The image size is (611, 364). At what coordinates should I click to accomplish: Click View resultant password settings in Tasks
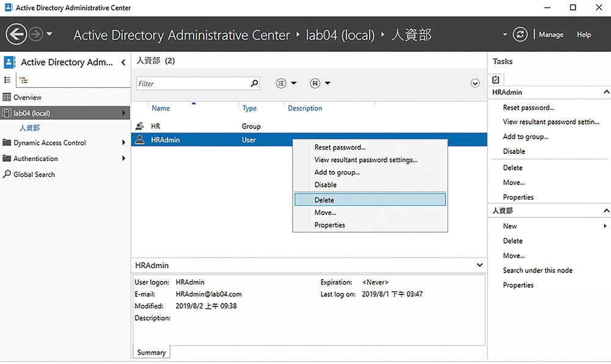coord(551,122)
